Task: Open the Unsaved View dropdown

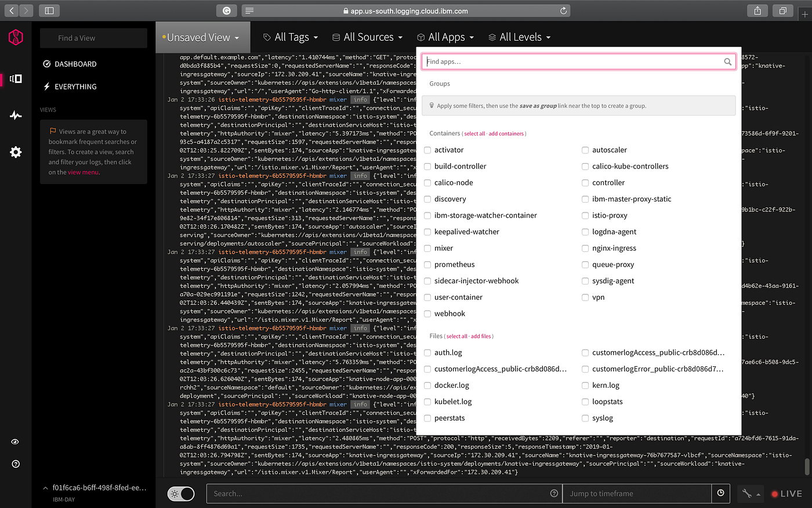Action: pos(202,37)
